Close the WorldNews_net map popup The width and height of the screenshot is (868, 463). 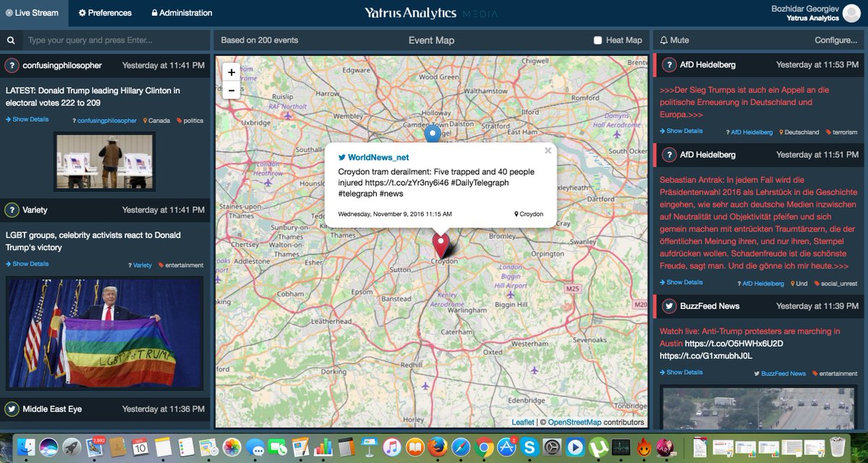click(548, 150)
